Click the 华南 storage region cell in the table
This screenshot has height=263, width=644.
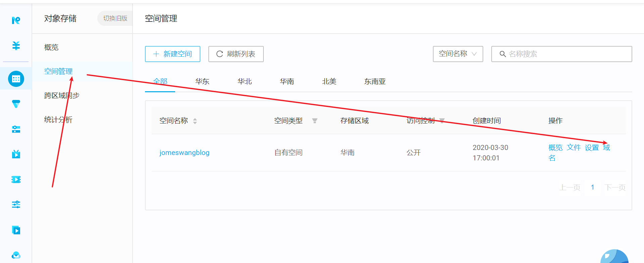pyautogui.click(x=347, y=153)
